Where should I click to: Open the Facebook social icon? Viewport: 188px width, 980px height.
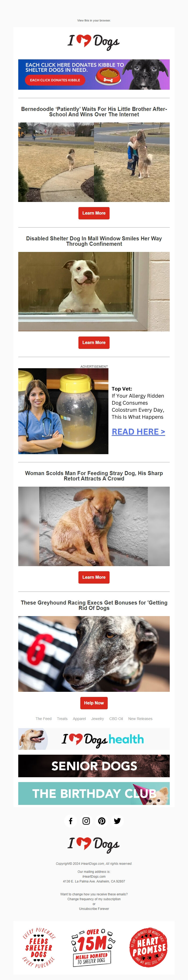coord(70,820)
